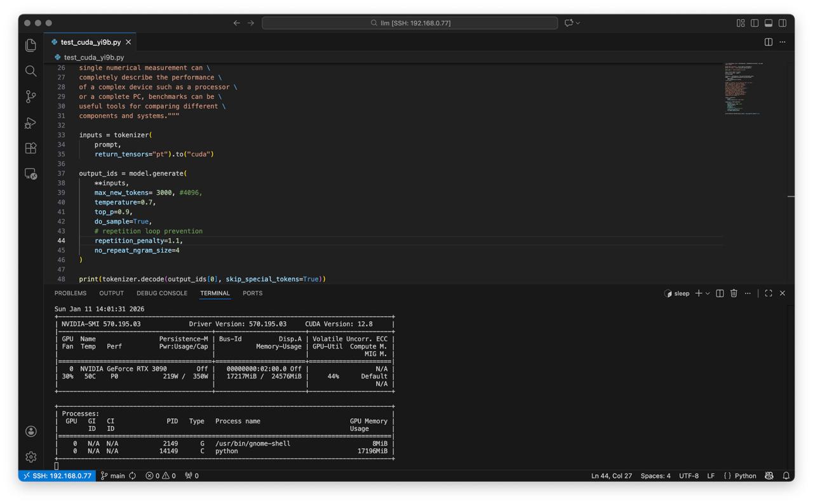Open the Source Control view
This screenshot has width=813, height=504.
pos(30,96)
